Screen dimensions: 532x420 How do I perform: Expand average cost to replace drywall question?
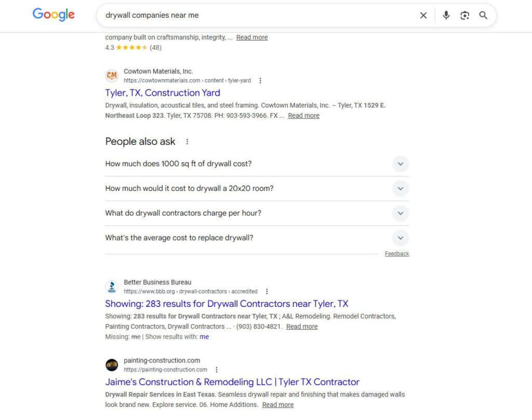(x=400, y=238)
